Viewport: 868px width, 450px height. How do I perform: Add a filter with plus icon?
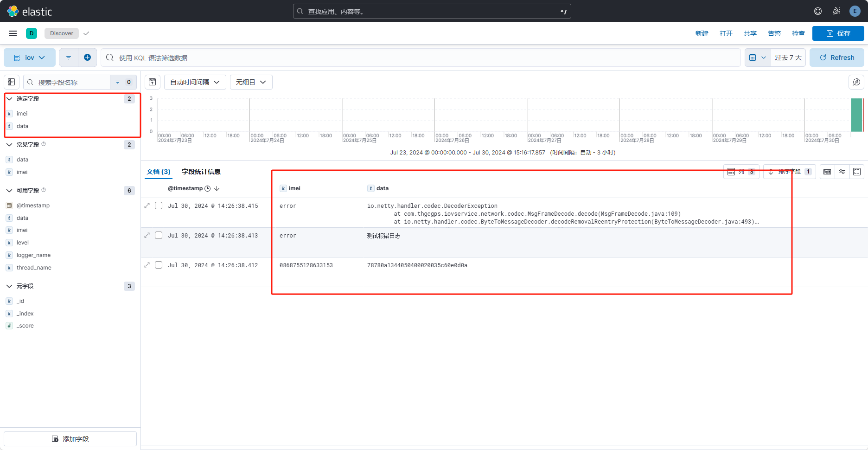click(87, 58)
